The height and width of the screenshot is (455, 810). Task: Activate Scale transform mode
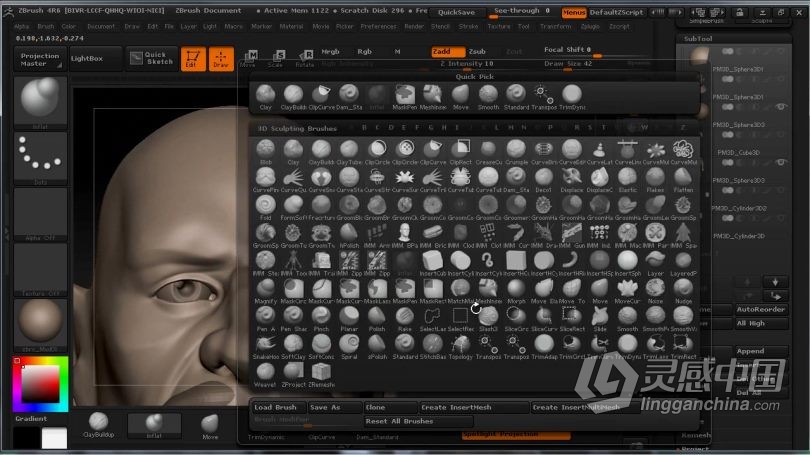click(x=276, y=59)
